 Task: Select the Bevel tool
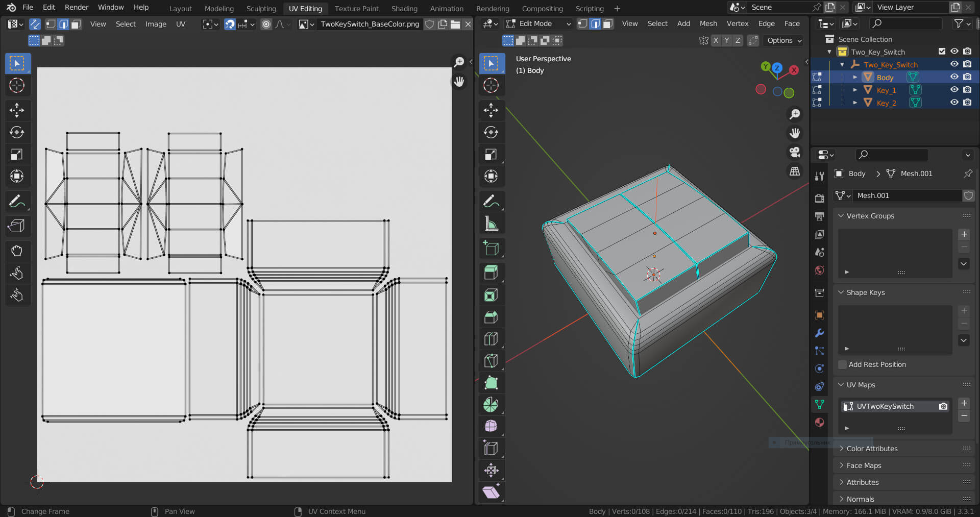[x=491, y=317]
